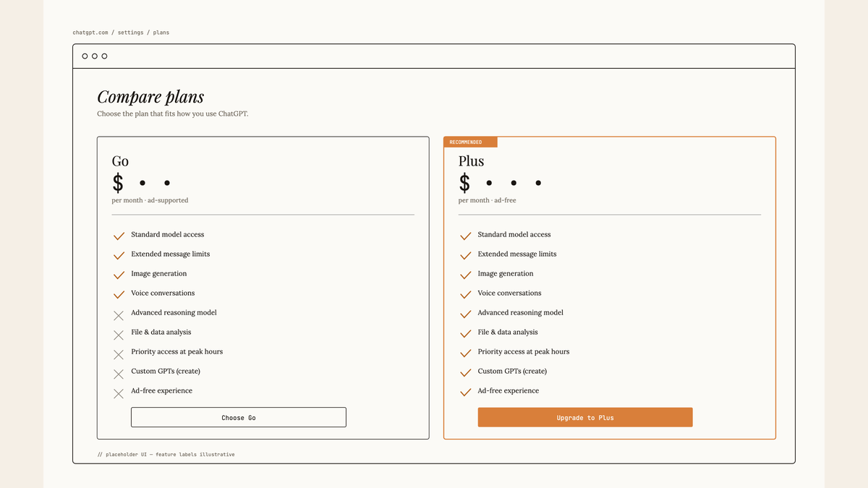This screenshot has width=868, height=488.
Task: Click the Go plan title
Action: [x=120, y=161]
